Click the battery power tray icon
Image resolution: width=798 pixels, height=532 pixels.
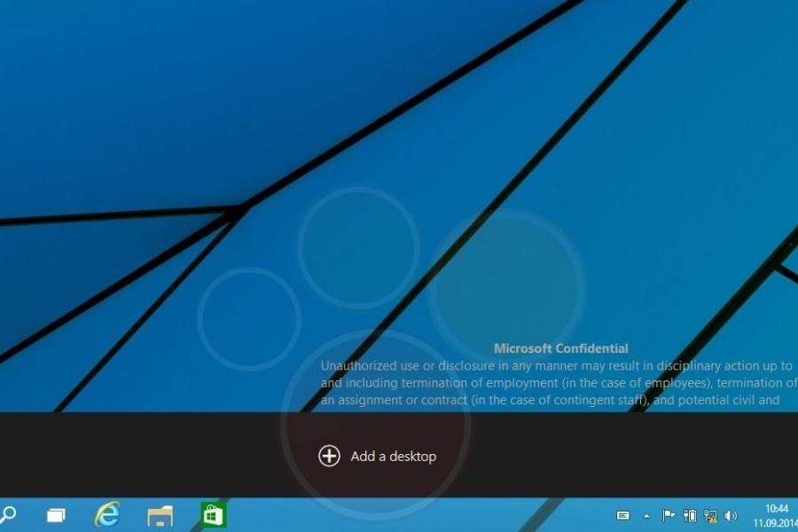pos(689,515)
